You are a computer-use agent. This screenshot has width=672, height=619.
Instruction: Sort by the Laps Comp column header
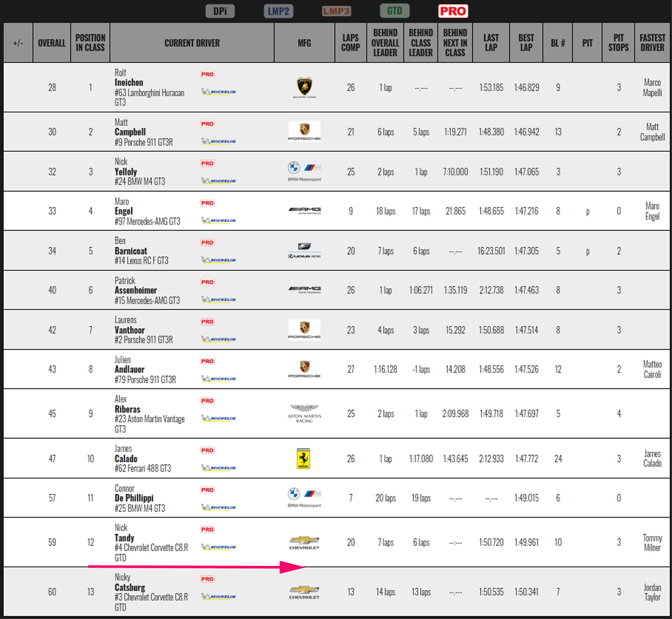pyautogui.click(x=350, y=43)
